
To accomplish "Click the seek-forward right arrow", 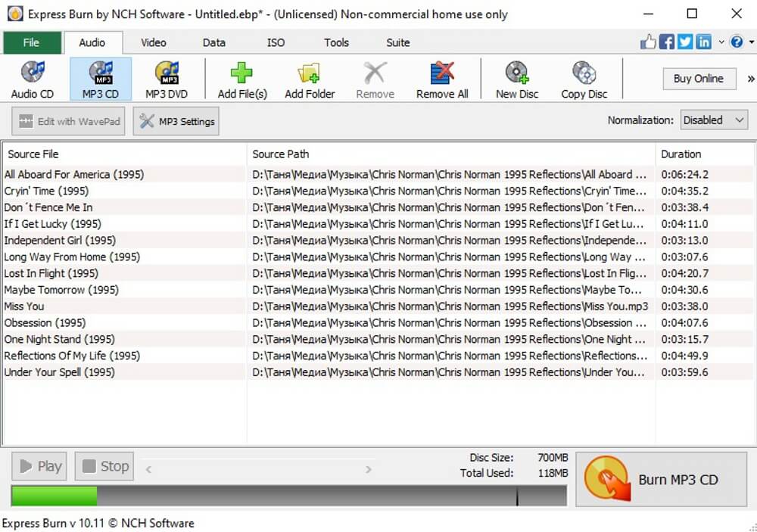I will [x=369, y=468].
